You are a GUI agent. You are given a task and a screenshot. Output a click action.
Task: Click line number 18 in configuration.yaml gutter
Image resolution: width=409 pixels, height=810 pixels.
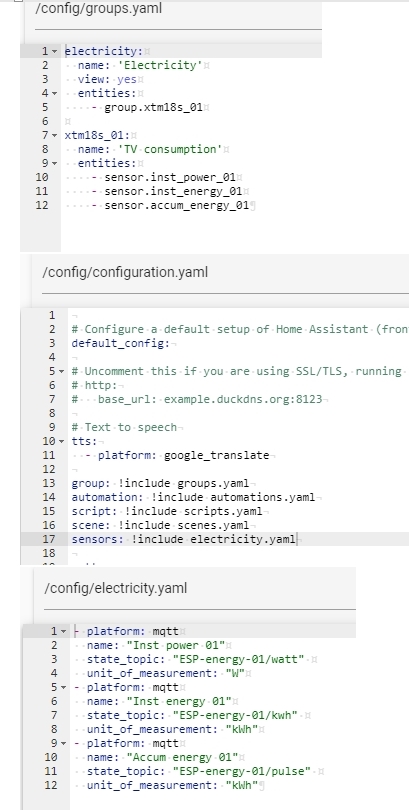(51, 553)
